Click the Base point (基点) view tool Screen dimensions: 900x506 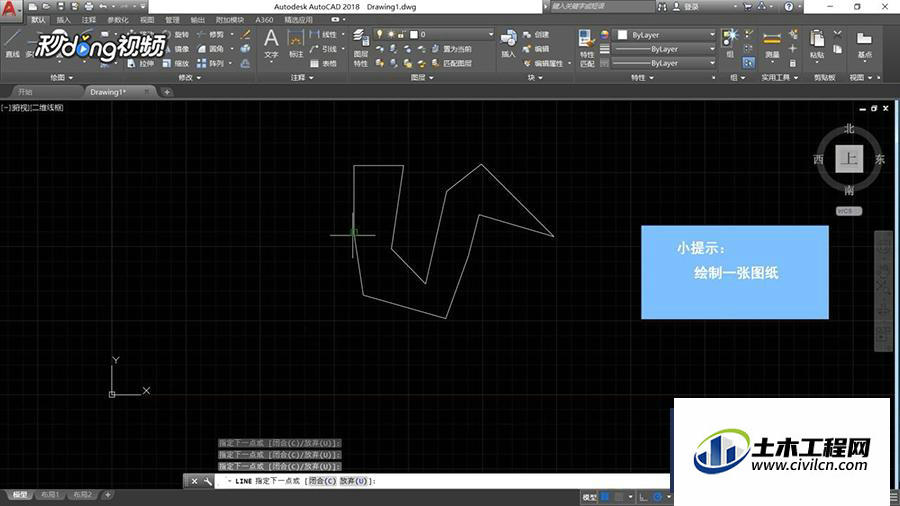click(x=864, y=45)
